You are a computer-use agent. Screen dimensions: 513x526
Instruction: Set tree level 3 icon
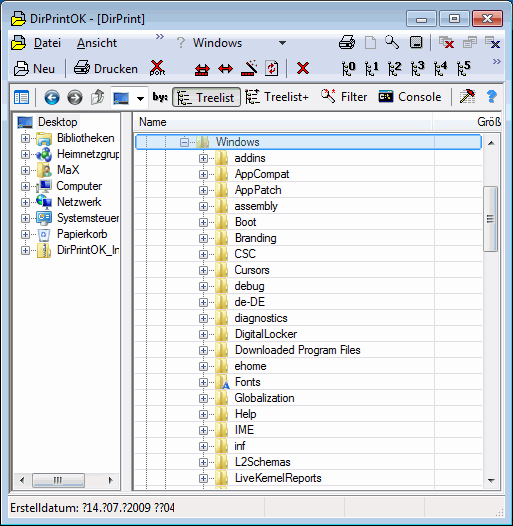click(417, 68)
